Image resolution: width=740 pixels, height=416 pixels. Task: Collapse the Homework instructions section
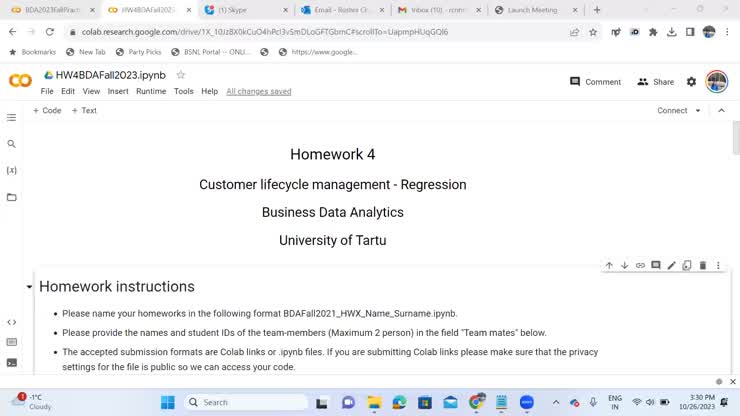29,287
